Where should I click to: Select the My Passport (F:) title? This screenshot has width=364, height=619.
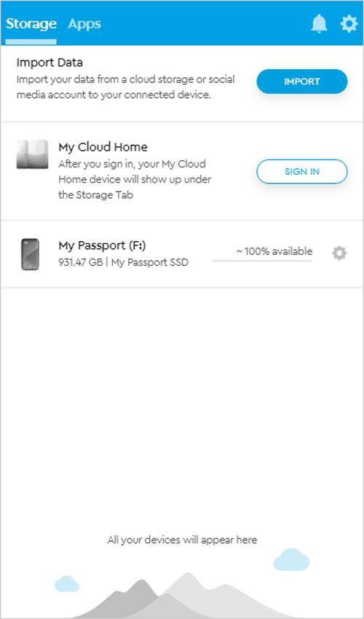click(102, 245)
